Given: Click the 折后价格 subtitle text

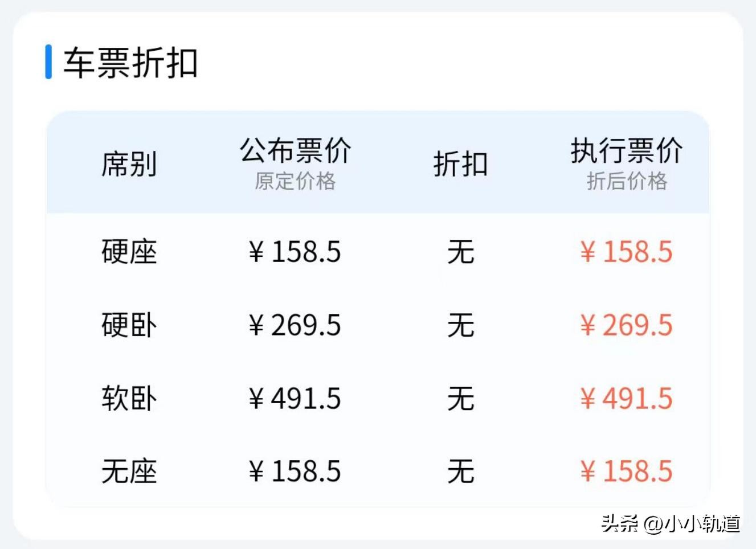Looking at the screenshot, I should click(x=627, y=182).
